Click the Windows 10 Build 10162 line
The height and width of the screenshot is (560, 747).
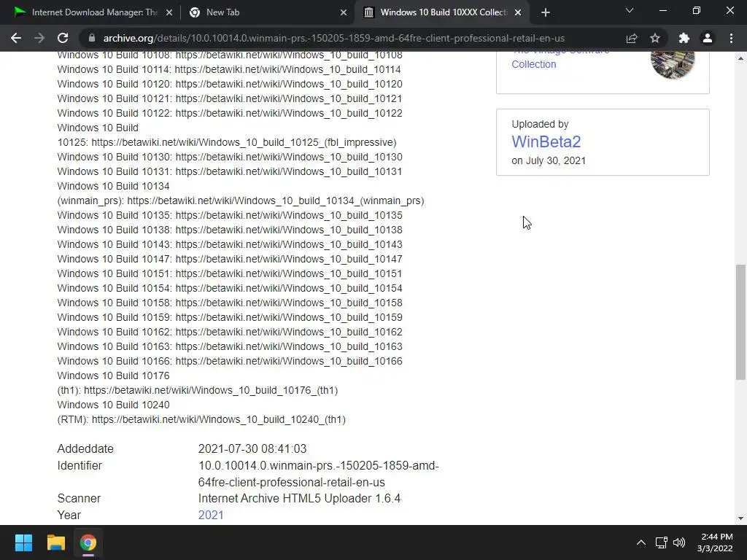coord(230,332)
